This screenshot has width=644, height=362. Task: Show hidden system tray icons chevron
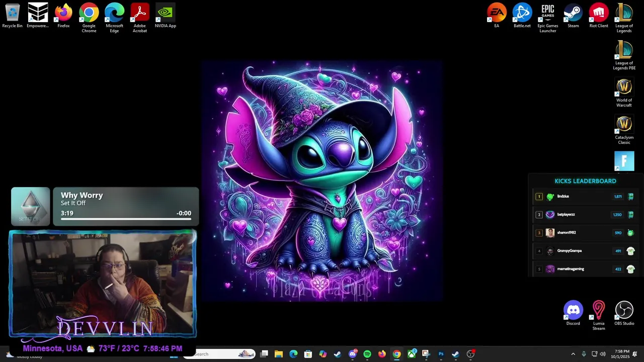pos(573,354)
